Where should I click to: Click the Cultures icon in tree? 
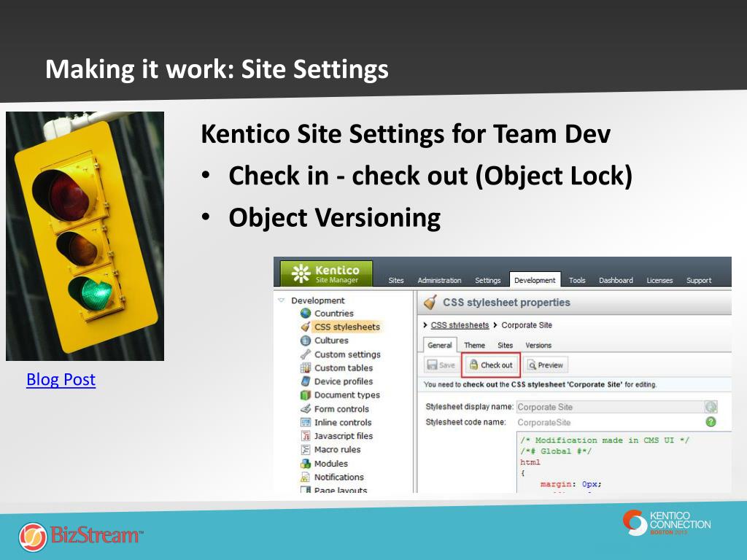point(306,341)
